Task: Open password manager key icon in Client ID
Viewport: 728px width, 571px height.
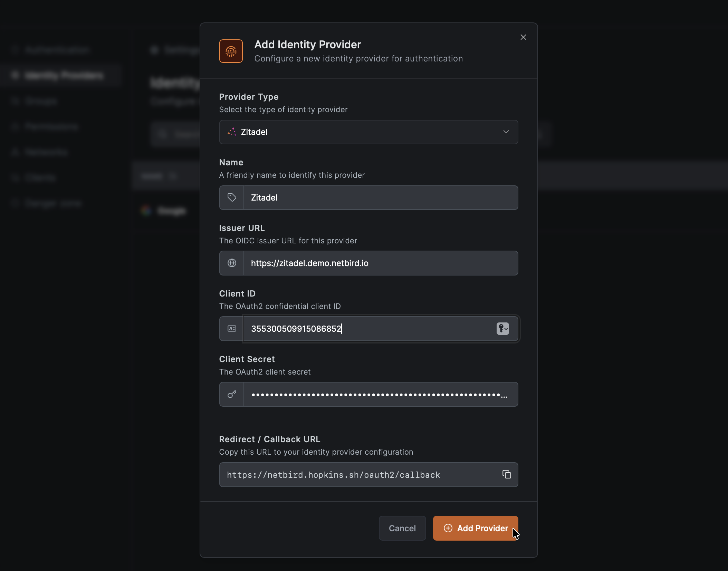Action: 502,329
